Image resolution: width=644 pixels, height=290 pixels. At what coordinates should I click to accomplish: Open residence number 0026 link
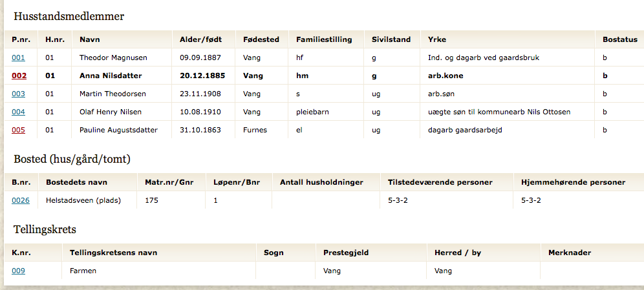21,201
